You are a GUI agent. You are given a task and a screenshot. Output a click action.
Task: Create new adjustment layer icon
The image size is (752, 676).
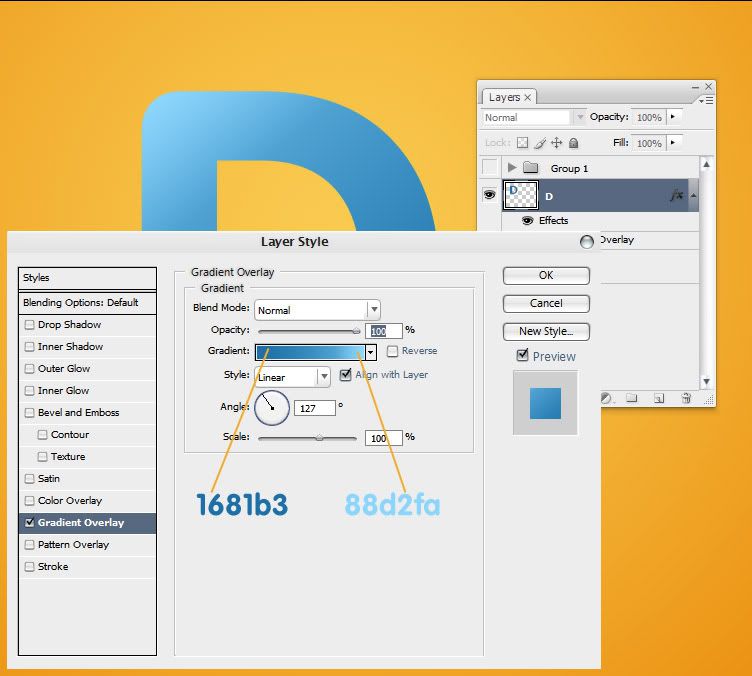click(606, 398)
